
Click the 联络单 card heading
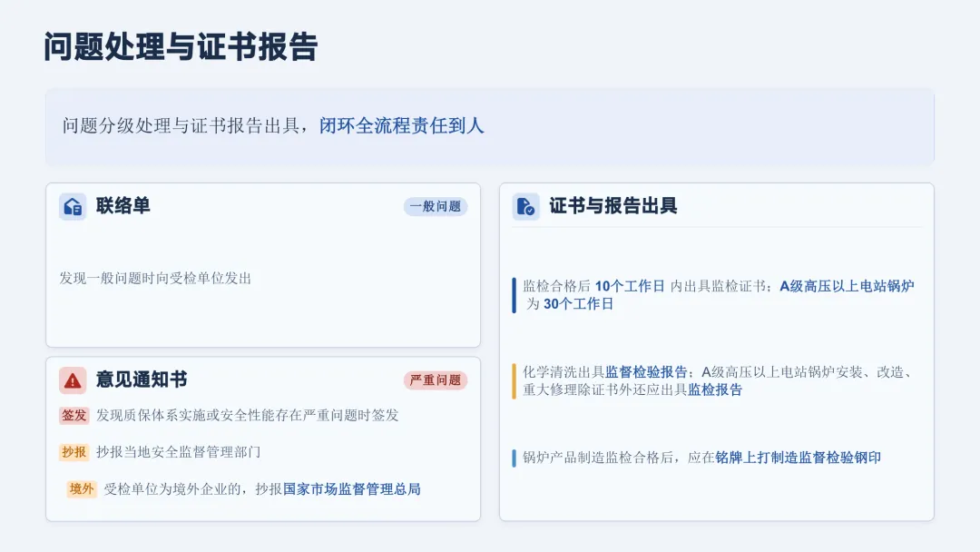coord(123,206)
